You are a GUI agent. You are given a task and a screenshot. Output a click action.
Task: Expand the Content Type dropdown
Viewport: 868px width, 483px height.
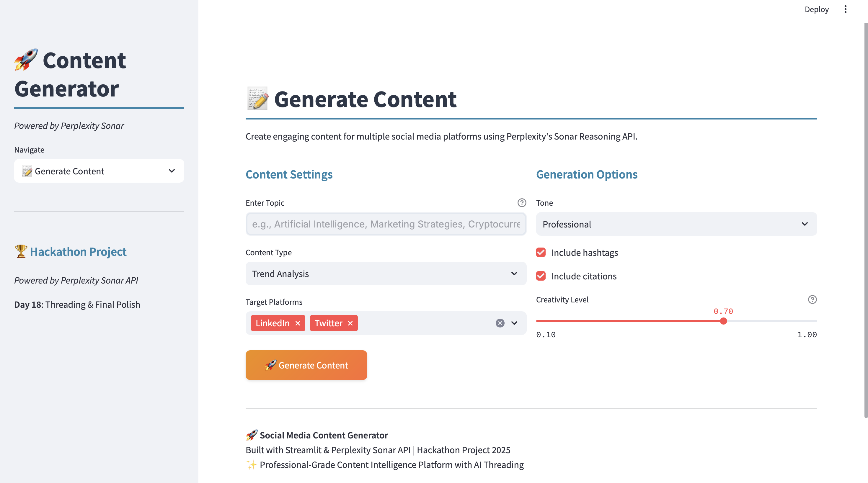386,274
